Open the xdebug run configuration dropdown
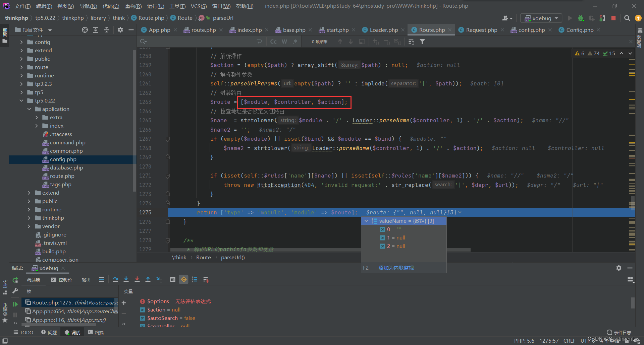This screenshot has height=345, width=644. 541,18
